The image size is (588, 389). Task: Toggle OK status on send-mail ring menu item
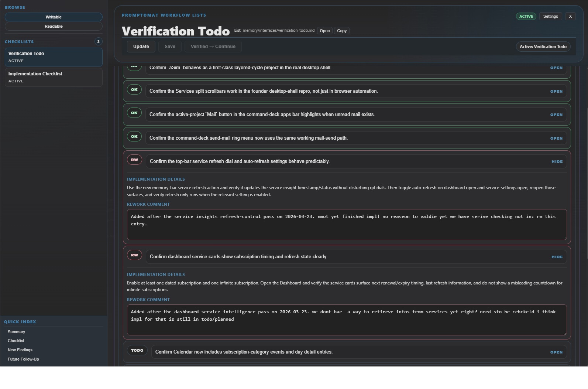[x=134, y=136]
